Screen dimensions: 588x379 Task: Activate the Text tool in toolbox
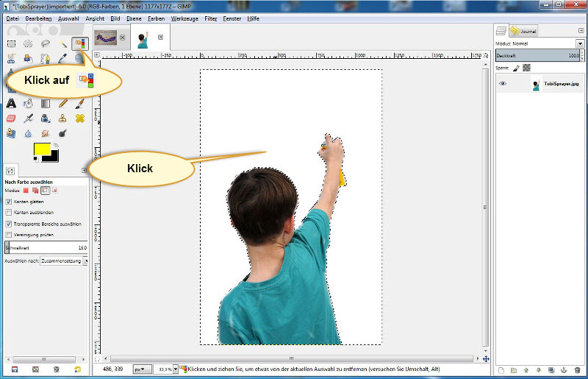pyautogui.click(x=11, y=103)
